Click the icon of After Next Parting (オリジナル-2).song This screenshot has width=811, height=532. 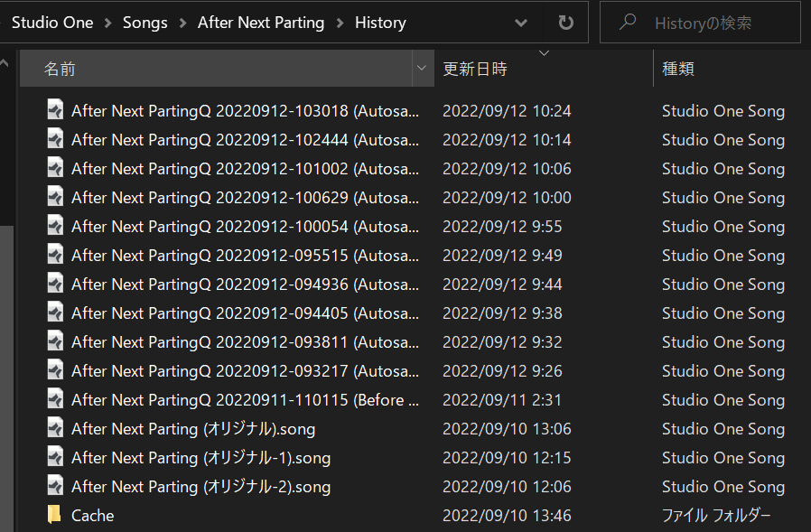point(55,487)
